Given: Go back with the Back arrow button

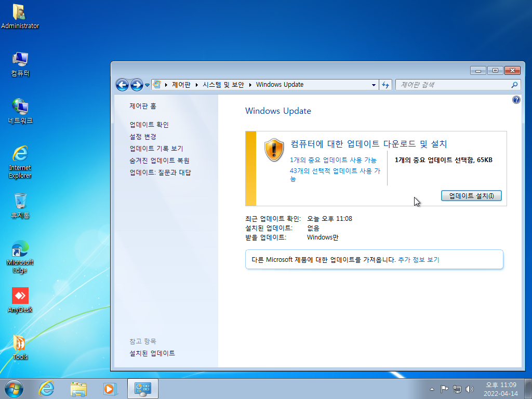Looking at the screenshot, I should 122,85.
